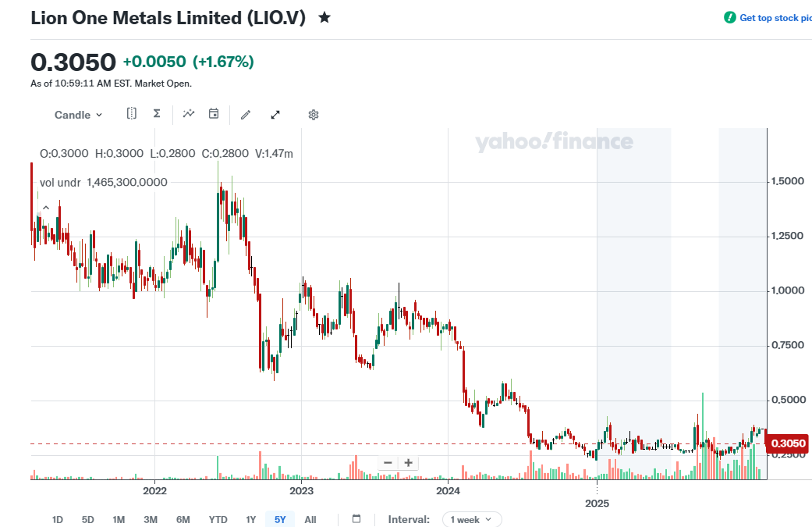This screenshot has height=527, width=812.
Task: Open chart settings gear
Action: click(314, 115)
